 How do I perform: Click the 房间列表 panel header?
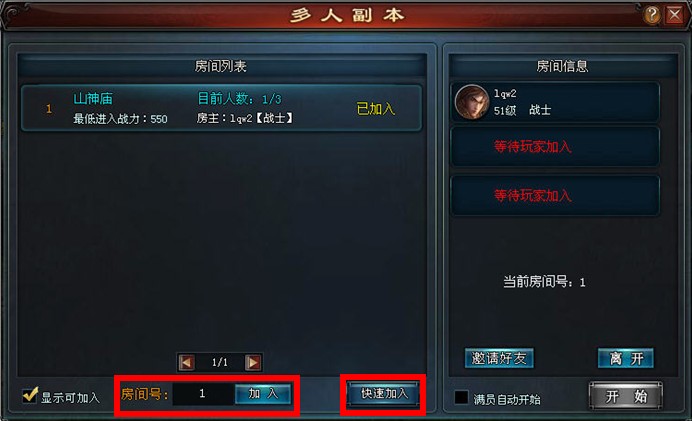(x=221, y=66)
